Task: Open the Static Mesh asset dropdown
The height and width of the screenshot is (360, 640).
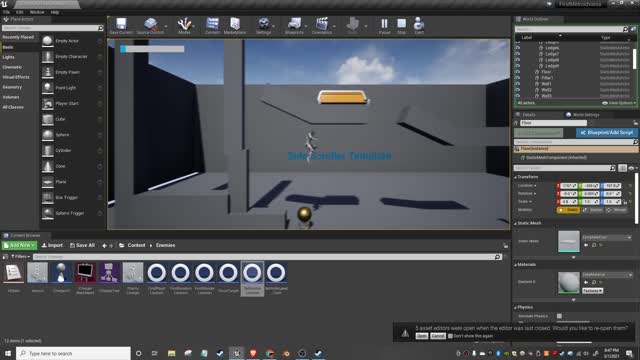Action: tap(607, 237)
